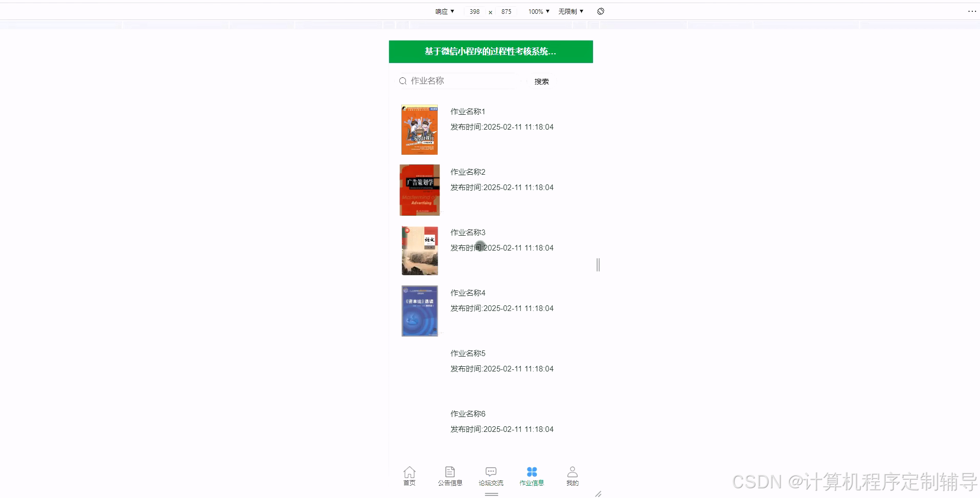Switch to the 作业信息 tab
The image size is (980, 498).
532,476
